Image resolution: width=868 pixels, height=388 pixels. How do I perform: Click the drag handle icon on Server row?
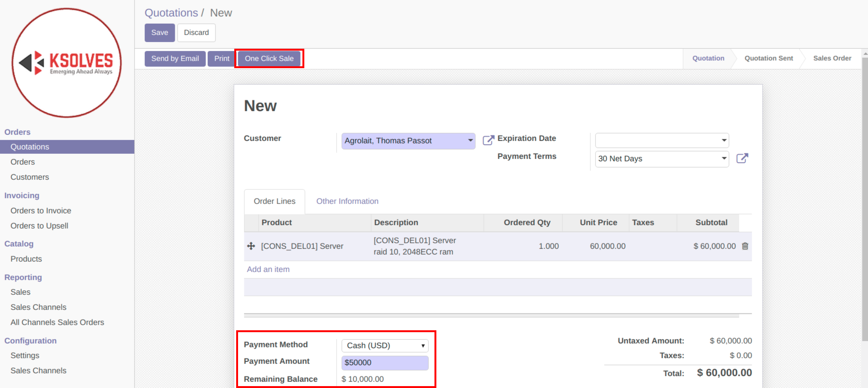pyautogui.click(x=251, y=246)
